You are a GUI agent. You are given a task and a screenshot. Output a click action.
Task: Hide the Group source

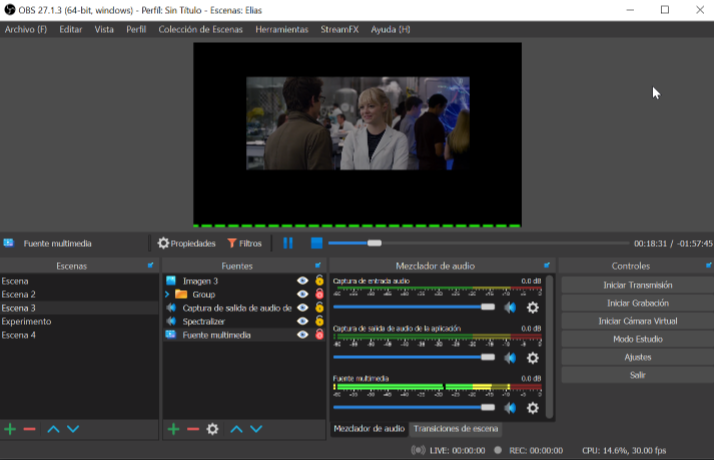(x=302, y=294)
